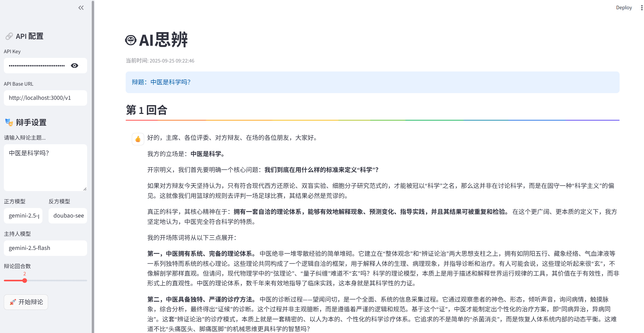The image size is (644, 333).
Task: Click the robot emoji beside AI思辨 title
Action: 131,40
